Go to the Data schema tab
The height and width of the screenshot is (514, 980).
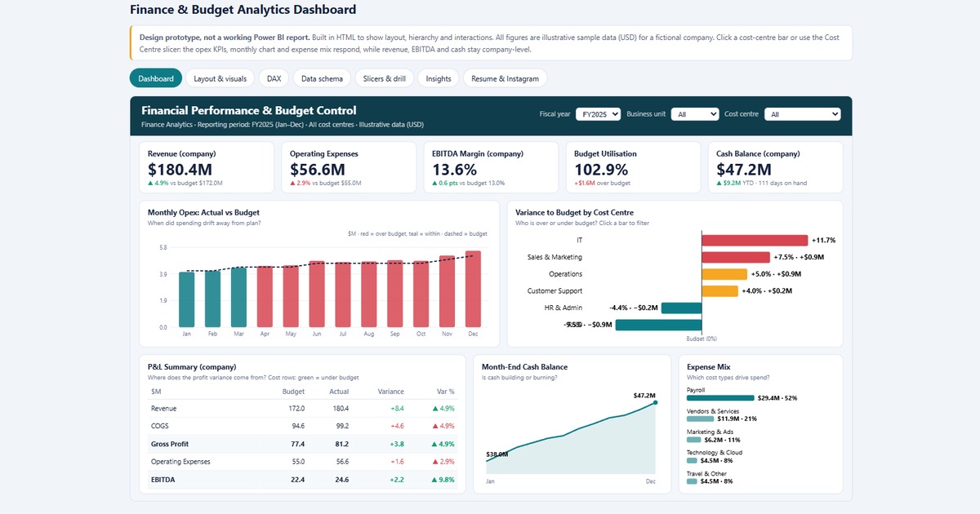tap(323, 78)
